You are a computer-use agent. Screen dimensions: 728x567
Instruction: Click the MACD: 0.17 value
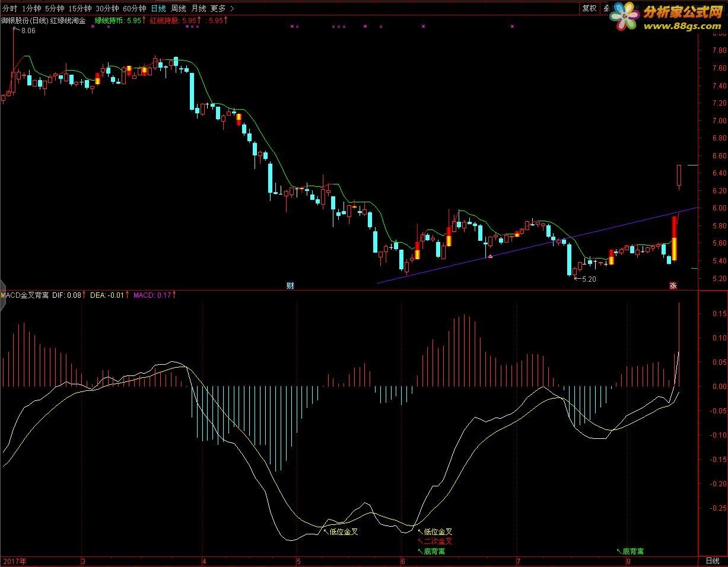(155, 294)
